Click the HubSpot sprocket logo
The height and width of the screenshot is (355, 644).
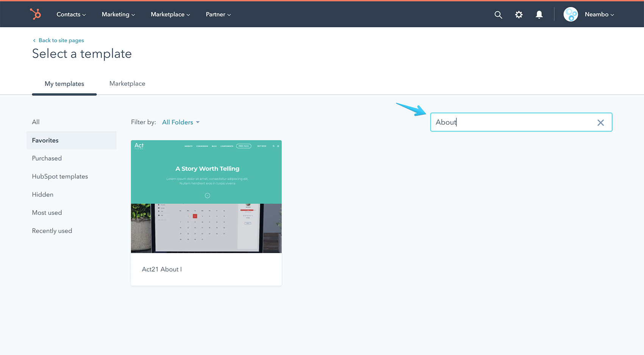(35, 14)
